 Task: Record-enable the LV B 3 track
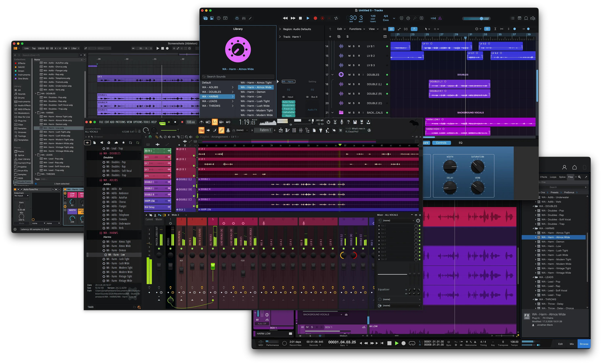tap(359, 65)
